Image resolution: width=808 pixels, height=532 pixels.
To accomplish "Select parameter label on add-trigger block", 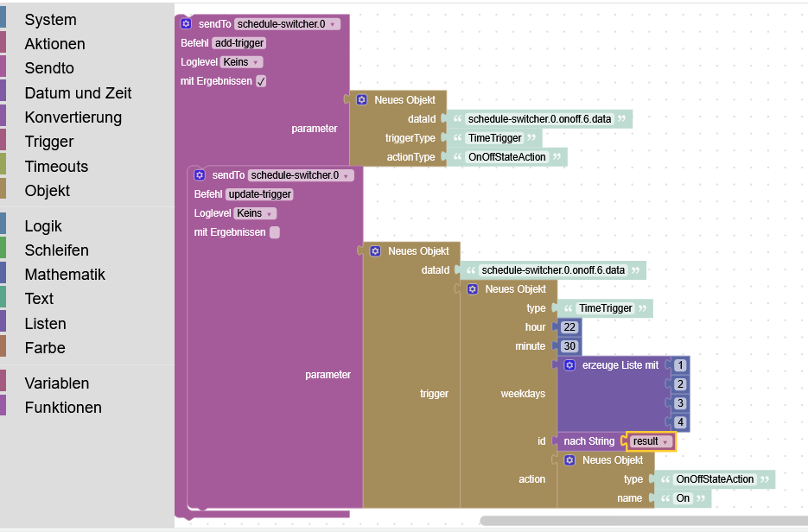I will coord(315,128).
